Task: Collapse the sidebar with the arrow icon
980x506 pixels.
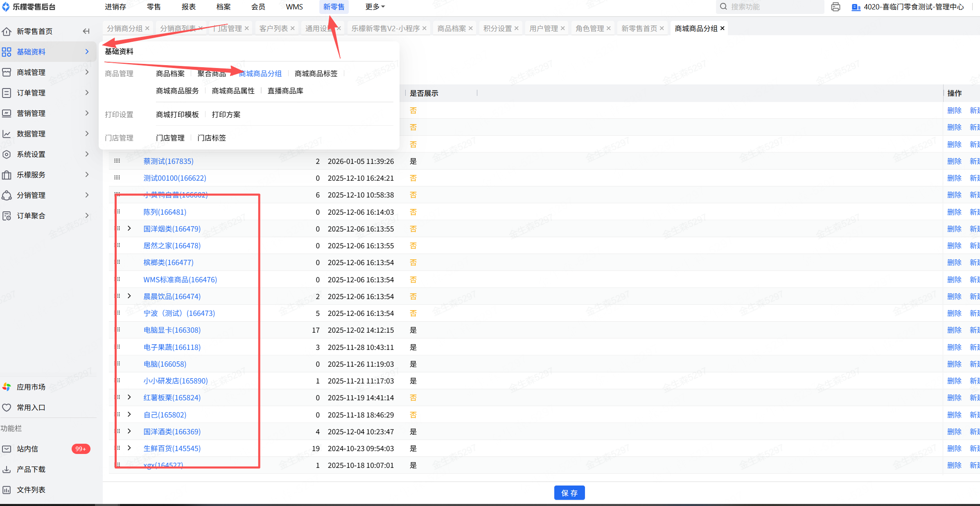Action: [86, 31]
